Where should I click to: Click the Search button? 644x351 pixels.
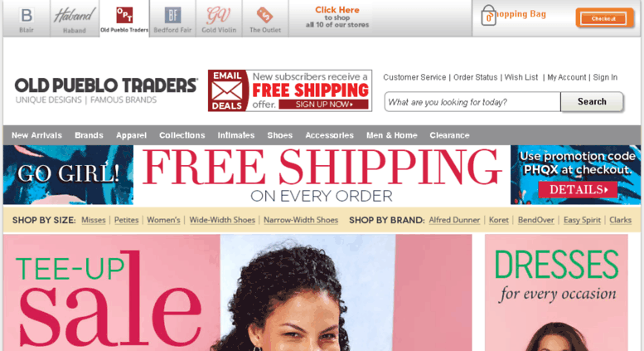592,101
